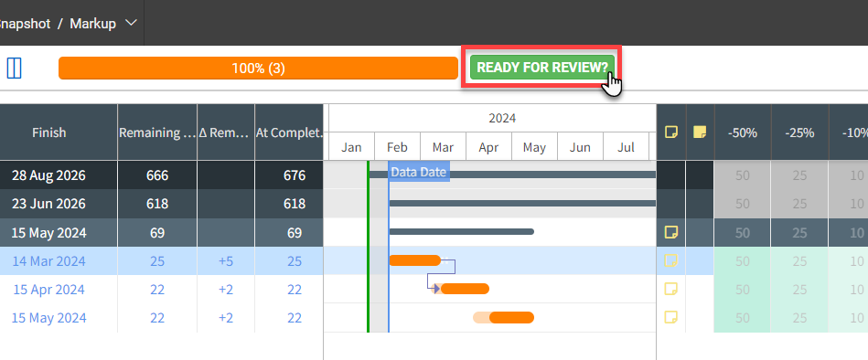The width and height of the screenshot is (868, 360).
Task: Expand the Snapshot / Markup dropdown chevron
Action: pyautogui.click(x=131, y=23)
